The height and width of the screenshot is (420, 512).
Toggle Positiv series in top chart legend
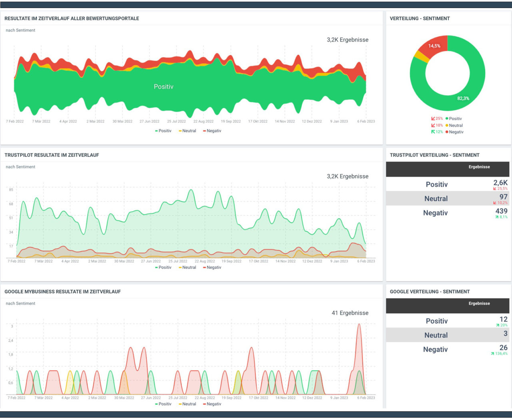click(163, 130)
